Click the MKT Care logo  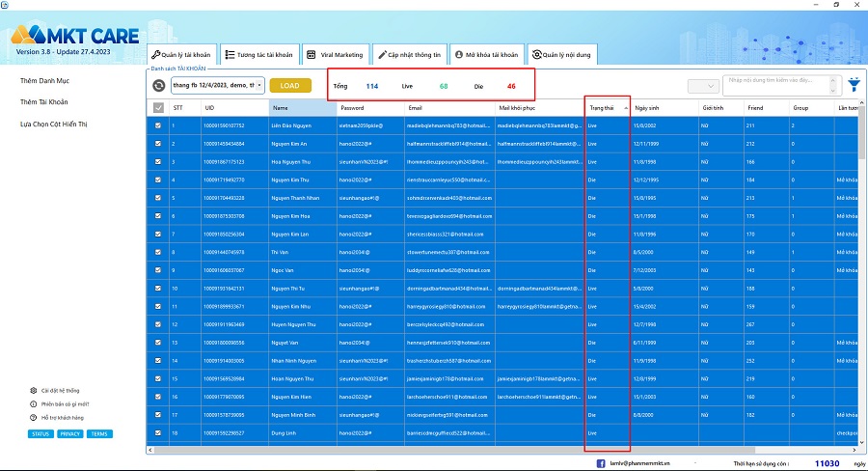[x=66, y=35]
